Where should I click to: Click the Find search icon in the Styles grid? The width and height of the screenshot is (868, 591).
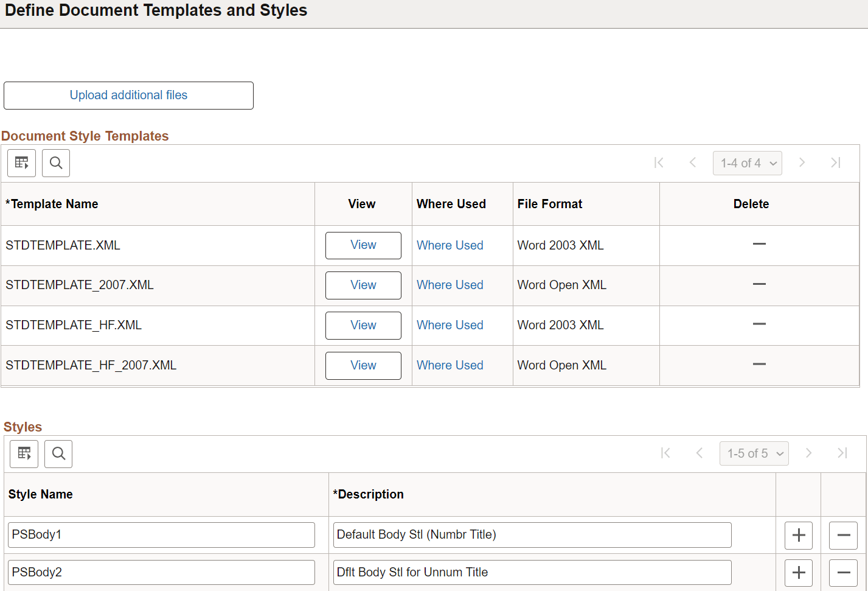coord(58,453)
